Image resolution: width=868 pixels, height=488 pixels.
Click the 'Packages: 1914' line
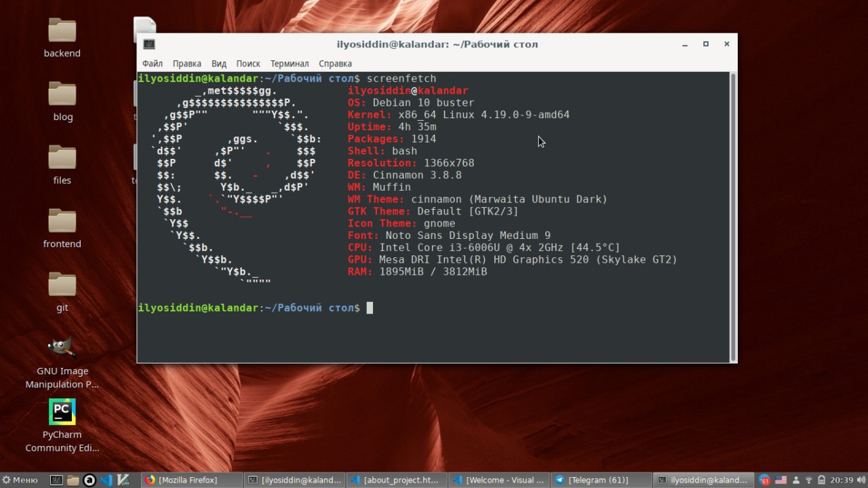point(392,139)
